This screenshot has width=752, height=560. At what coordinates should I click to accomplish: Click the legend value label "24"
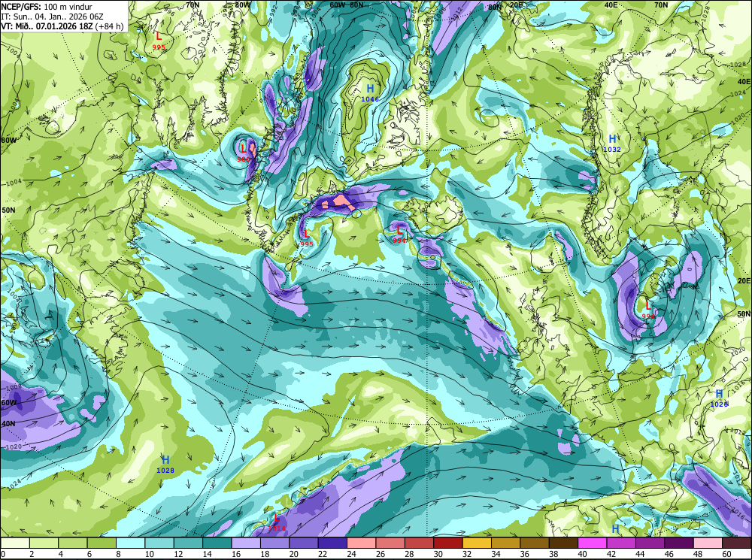tap(351, 554)
